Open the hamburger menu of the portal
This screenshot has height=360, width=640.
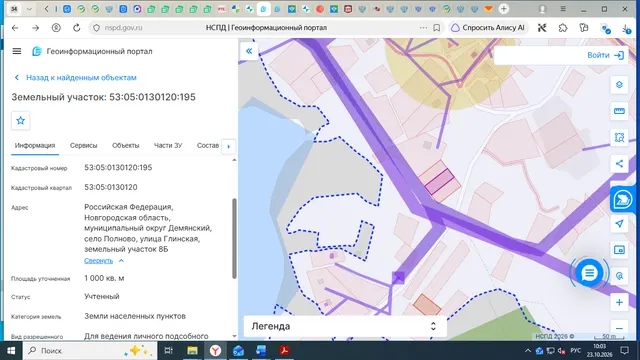[17, 51]
